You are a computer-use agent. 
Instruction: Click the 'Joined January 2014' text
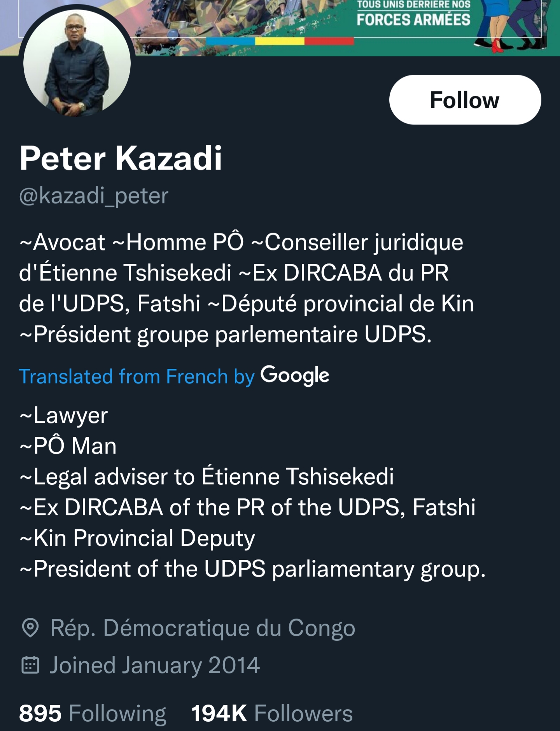(x=154, y=665)
